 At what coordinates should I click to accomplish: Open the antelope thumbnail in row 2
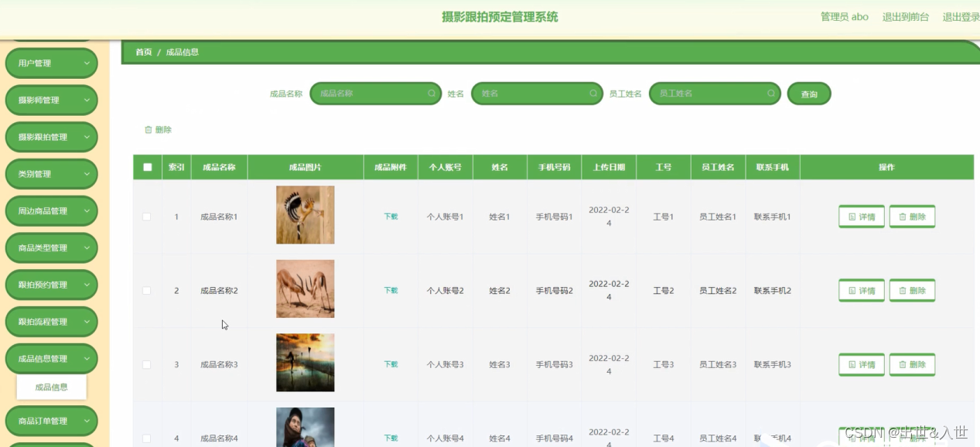(306, 288)
